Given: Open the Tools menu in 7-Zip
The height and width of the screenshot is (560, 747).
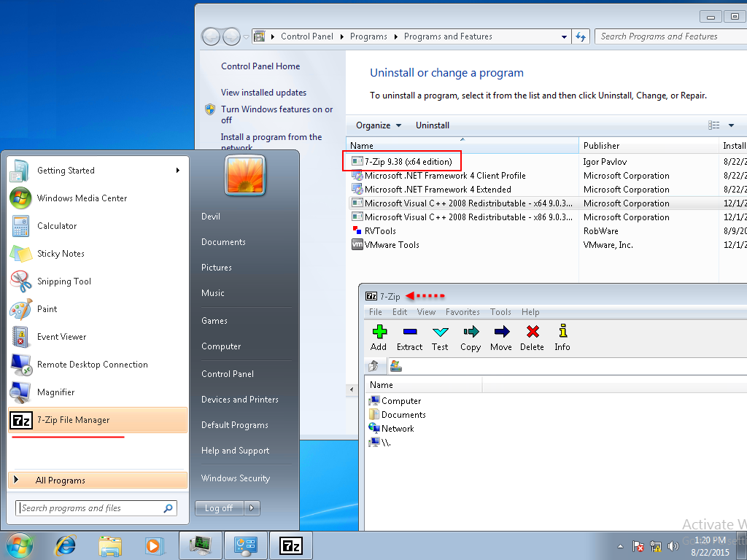Looking at the screenshot, I should point(500,311).
